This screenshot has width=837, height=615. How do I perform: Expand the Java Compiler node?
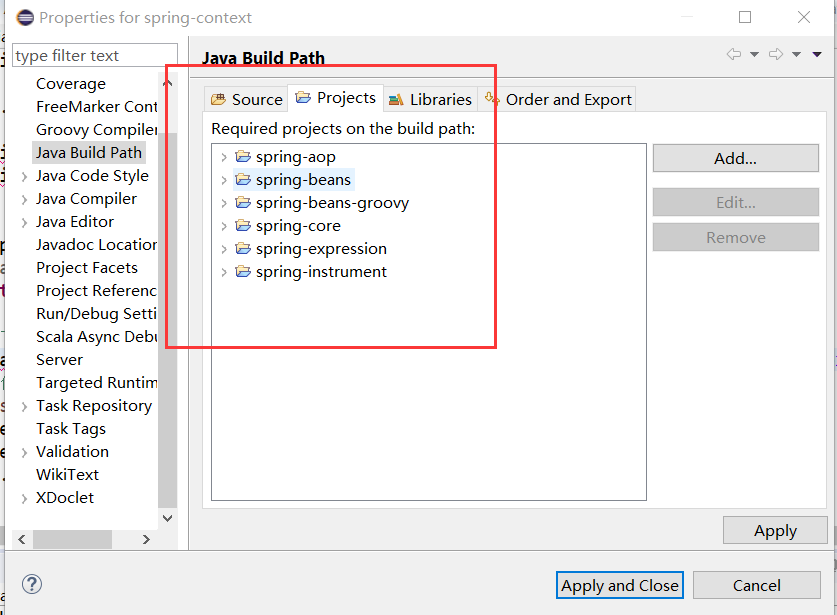point(24,199)
